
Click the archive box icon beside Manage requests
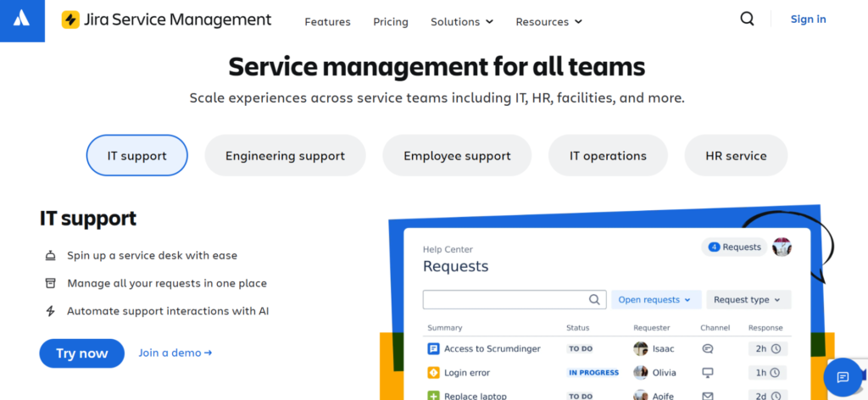tap(50, 283)
